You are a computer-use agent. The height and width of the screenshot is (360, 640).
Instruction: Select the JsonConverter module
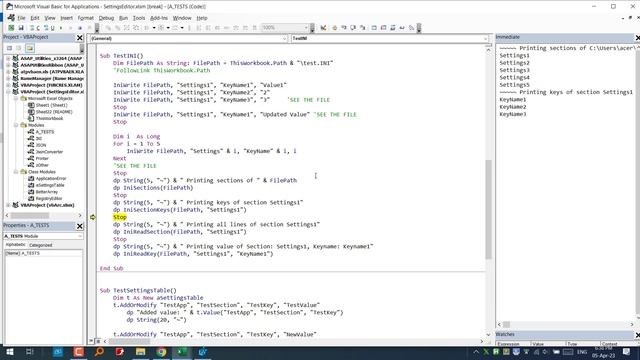coord(49,152)
